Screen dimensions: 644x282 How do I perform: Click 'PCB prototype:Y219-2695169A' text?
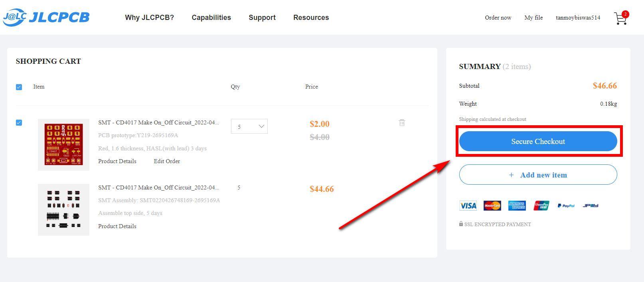click(138, 135)
